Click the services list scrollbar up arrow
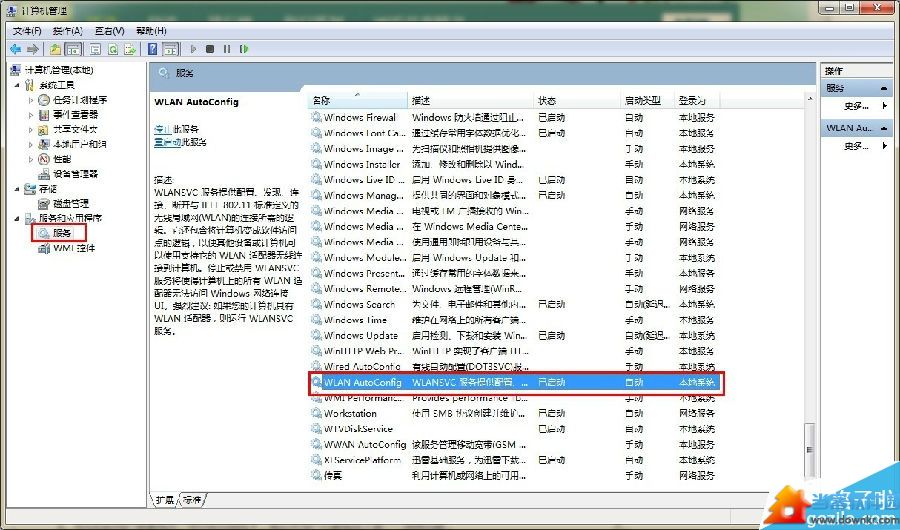This screenshot has height=530, width=900. [x=810, y=99]
